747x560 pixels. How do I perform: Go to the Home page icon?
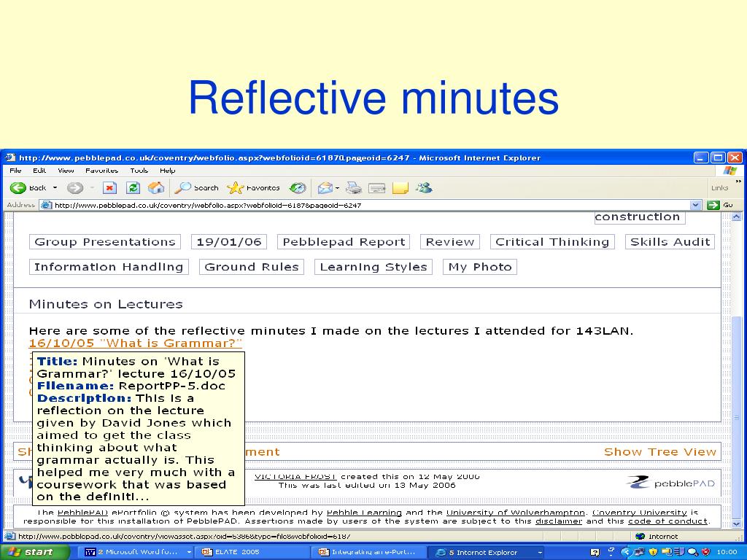pos(156,188)
